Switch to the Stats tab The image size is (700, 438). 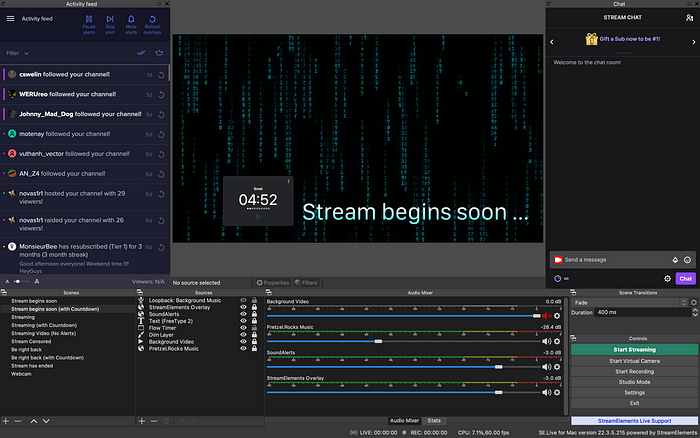[434, 421]
